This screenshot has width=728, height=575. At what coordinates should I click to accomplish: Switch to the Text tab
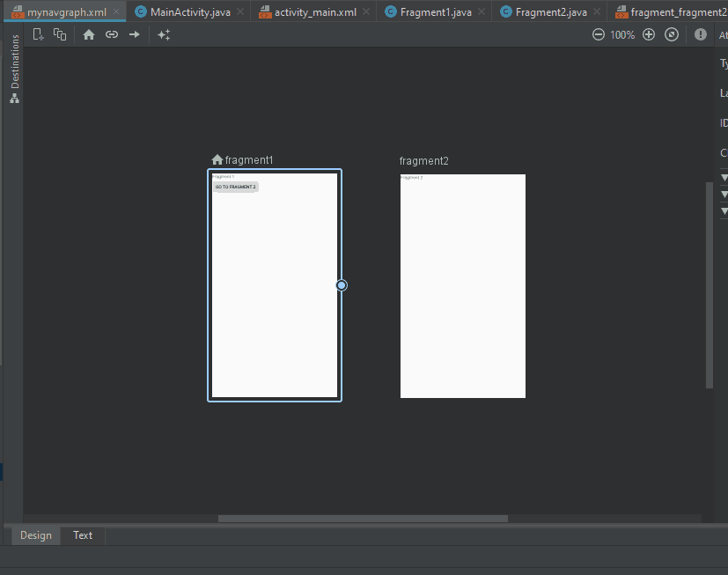tap(83, 535)
